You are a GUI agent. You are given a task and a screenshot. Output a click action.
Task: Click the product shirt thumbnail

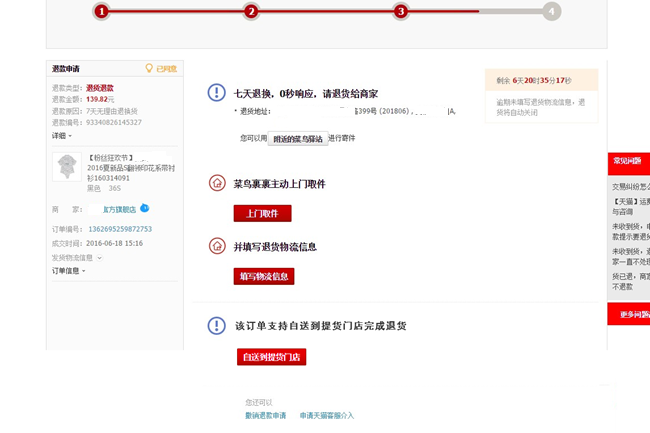click(x=67, y=167)
